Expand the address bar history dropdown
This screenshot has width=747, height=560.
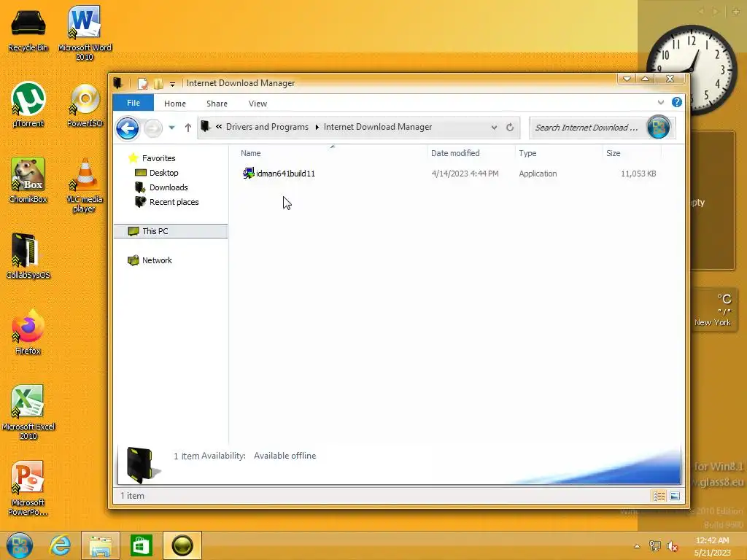tap(494, 127)
